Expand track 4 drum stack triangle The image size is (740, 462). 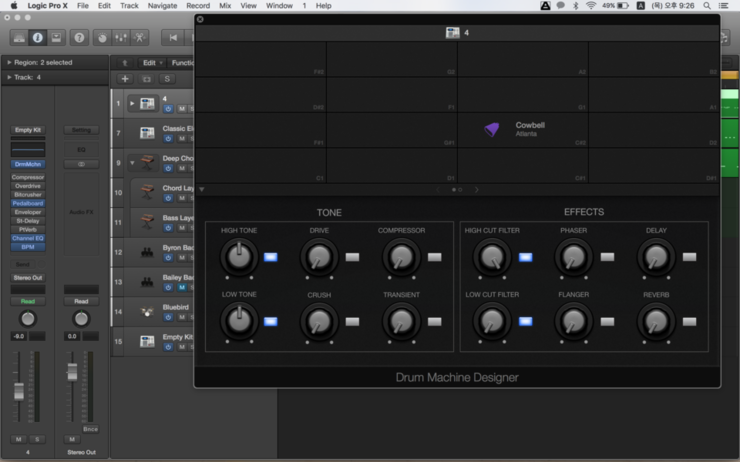(x=132, y=103)
